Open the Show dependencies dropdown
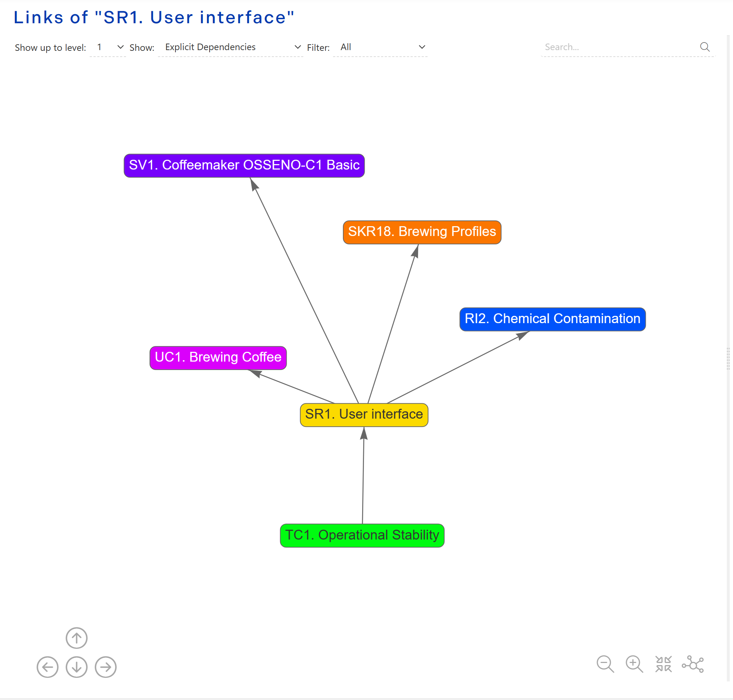The image size is (733, 700). 297,46
